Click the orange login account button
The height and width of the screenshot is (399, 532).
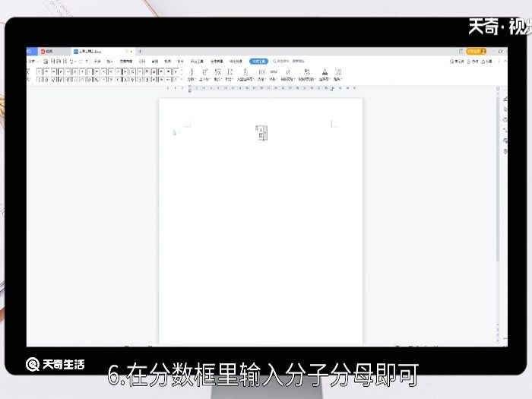pyautogui.click(x=476, y=51)
